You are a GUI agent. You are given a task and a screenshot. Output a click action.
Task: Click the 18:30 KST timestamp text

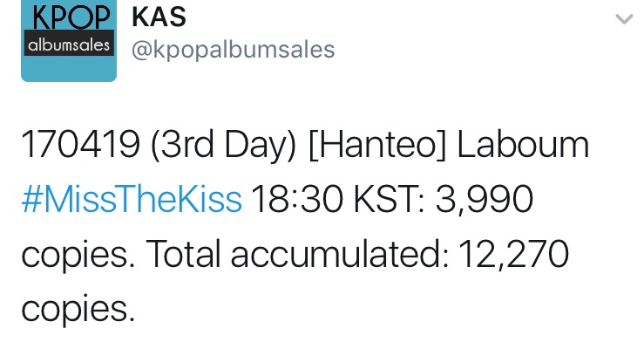point(337,200)
